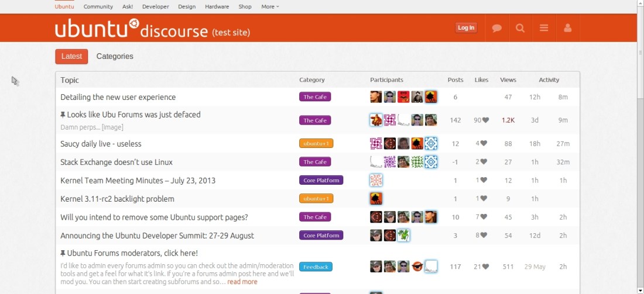Click the 29 May activity date
The width and height of the screenshot is (644, 294).
pos(535,267)
